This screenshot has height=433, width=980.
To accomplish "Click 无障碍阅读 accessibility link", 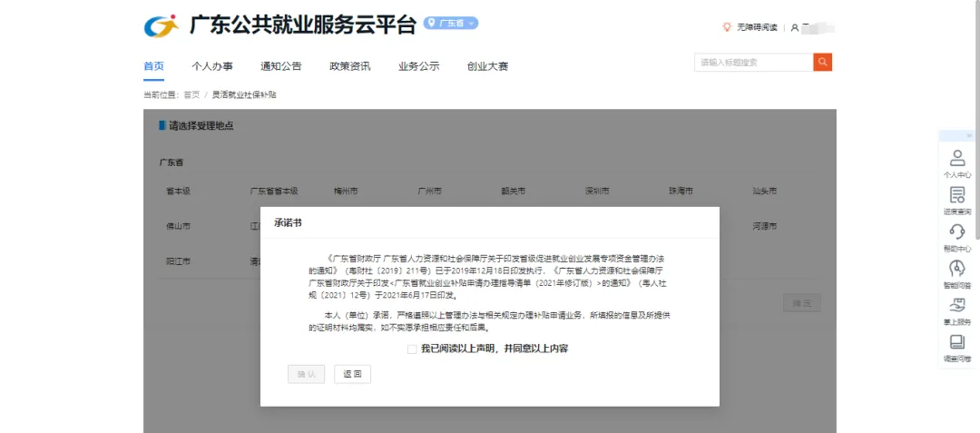I will coord(757,27).
